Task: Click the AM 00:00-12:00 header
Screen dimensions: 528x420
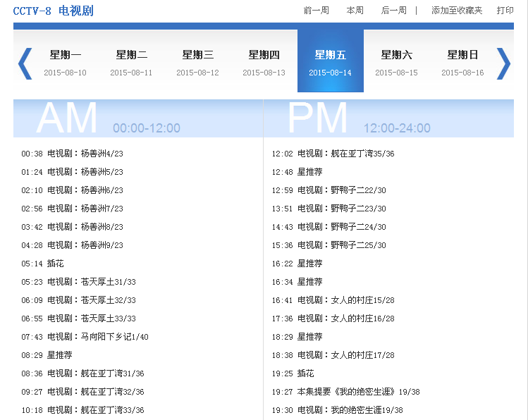Action: [x=138, y=118]
